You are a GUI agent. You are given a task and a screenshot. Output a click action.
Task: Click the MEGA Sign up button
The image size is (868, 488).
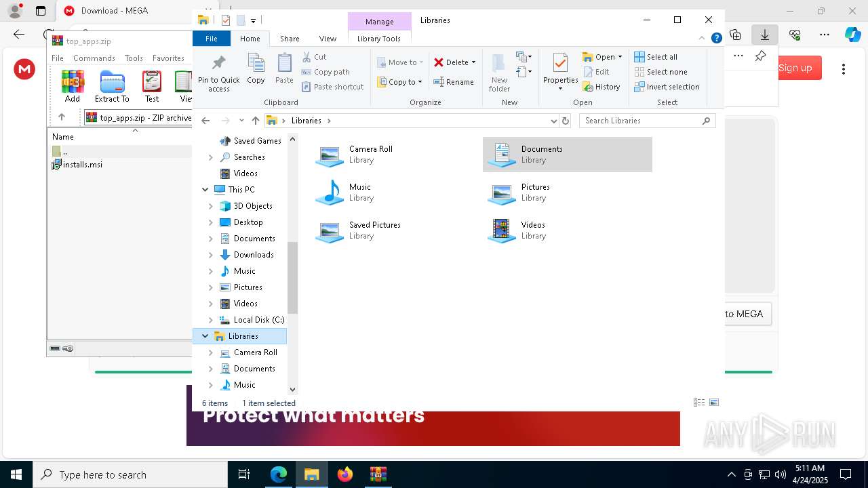795,68
